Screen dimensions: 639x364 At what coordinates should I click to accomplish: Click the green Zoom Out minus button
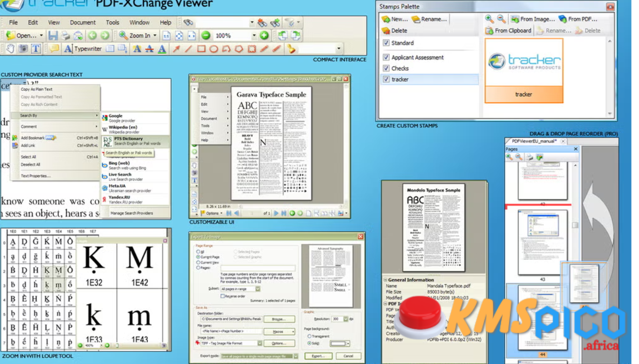tap(205, 35)
